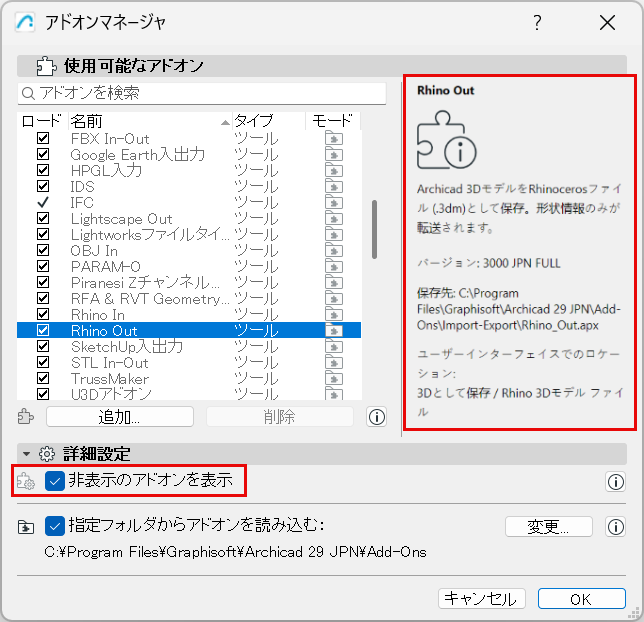Toggle the SketchUp入出力 load checkbox
Viewport: 644px width, 622px height.
tap(43, 346)
